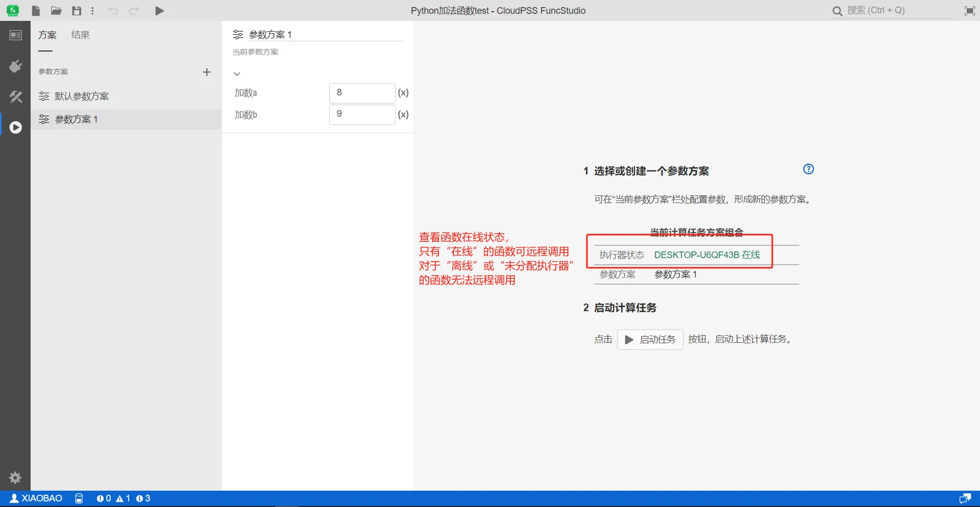Click the 加数b parameter label

(246, 115)
